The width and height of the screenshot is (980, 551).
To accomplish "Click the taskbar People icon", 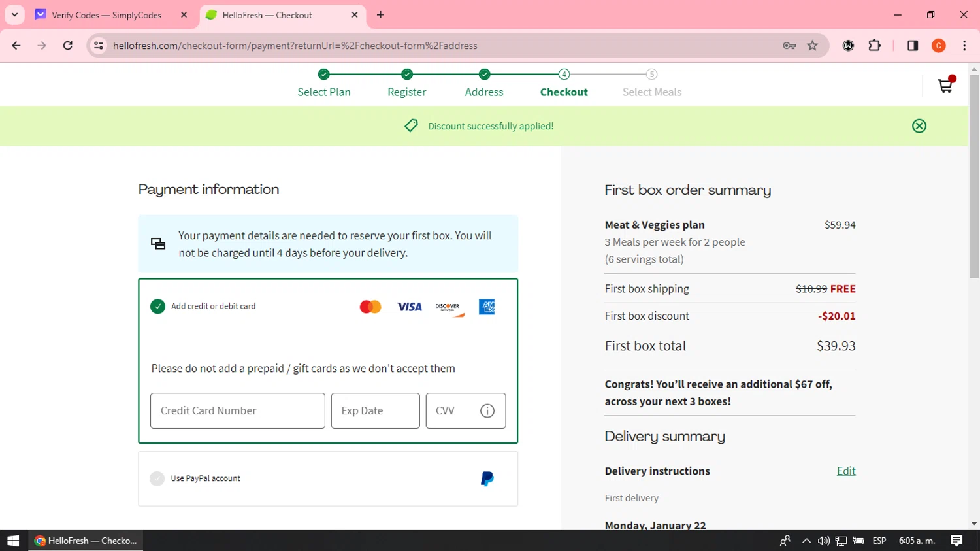I will pos(785,541).
